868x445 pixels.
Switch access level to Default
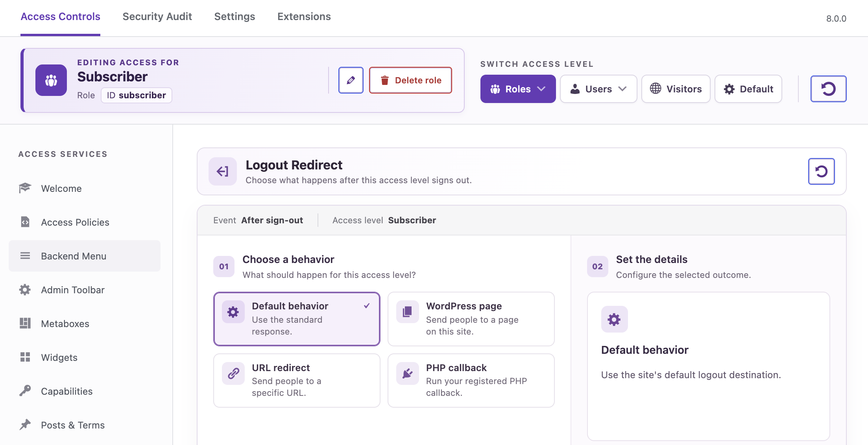click(x=748, y=89)
